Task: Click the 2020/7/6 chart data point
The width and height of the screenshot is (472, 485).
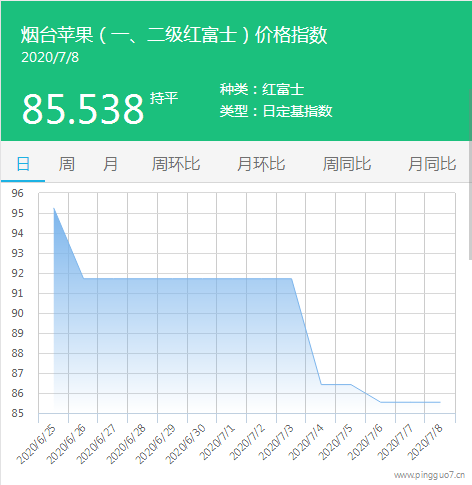Action: pos(381,402)
